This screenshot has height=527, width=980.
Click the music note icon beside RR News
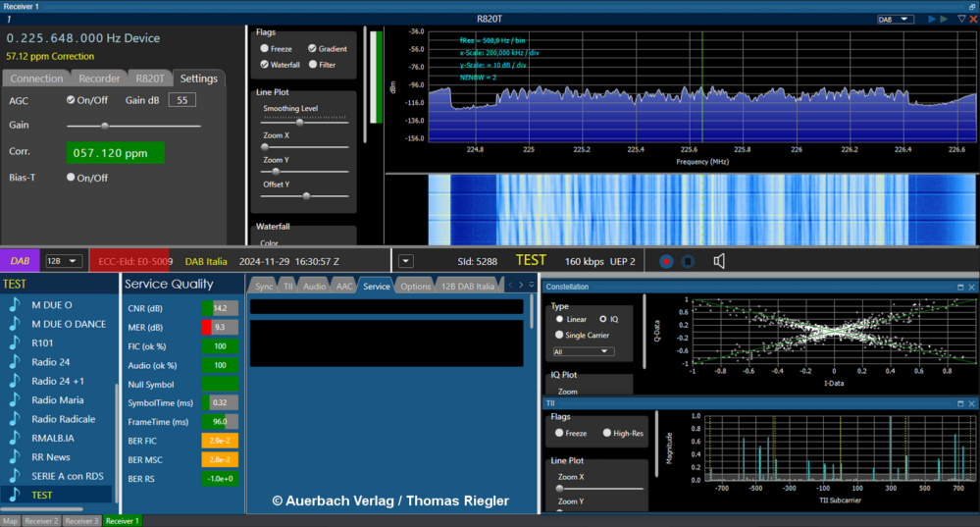click(15, 457)
